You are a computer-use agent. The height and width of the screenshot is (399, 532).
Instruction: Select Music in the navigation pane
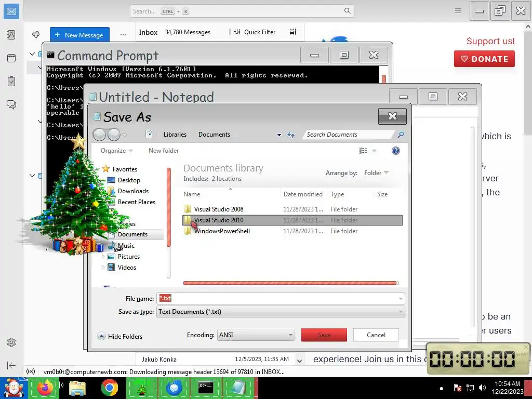(126, 246)
